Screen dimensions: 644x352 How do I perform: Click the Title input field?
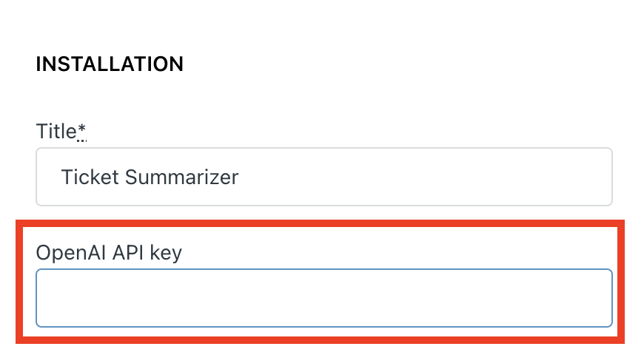pyautogui.click(x=324, y=177)
